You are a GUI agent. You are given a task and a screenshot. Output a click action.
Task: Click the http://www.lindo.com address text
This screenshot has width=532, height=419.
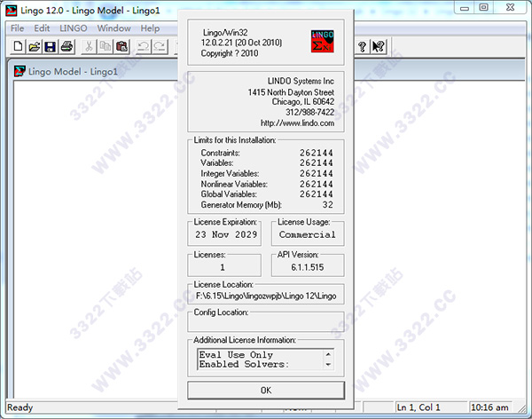[x=297, y=123]
